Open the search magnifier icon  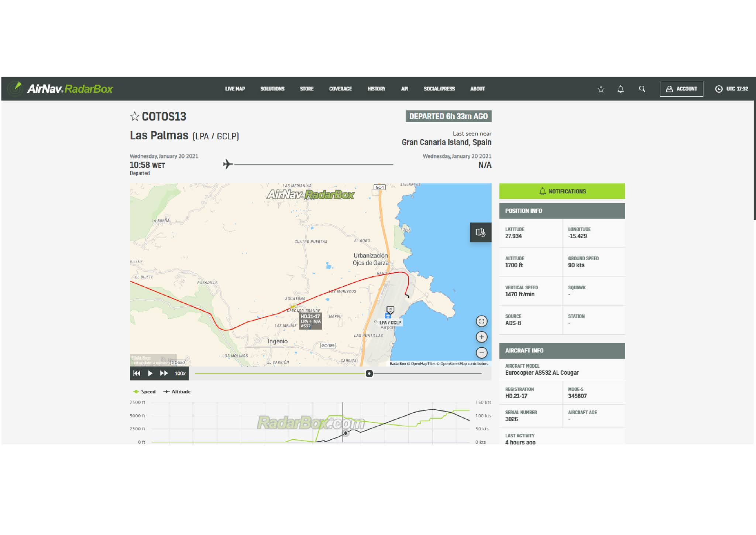(642, 89)
